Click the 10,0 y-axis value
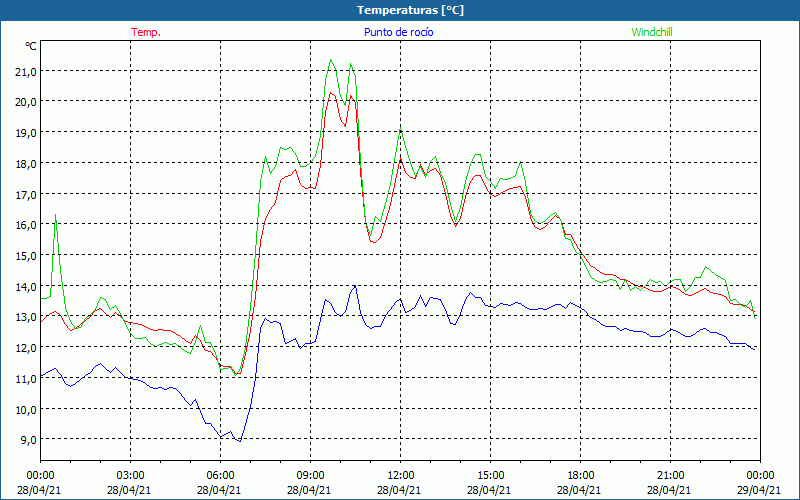The image size is (800, 500). tap(26, 409)
